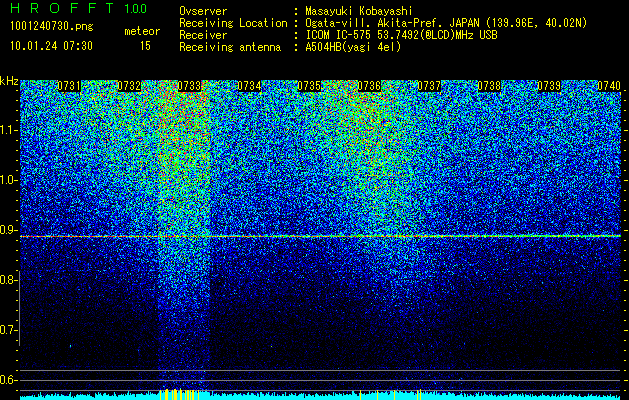Click the 0.6 kHz axis label
629x400 pixels.
[x=8, y=380]
